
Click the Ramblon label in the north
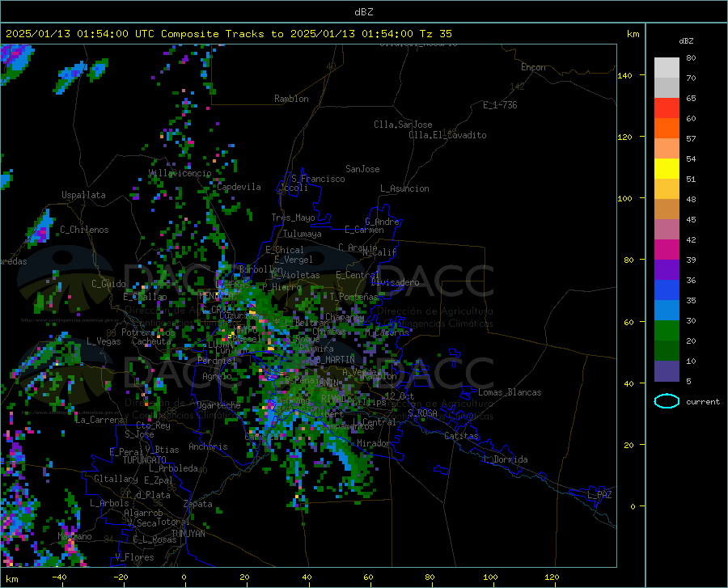click(x=291, y=99)
